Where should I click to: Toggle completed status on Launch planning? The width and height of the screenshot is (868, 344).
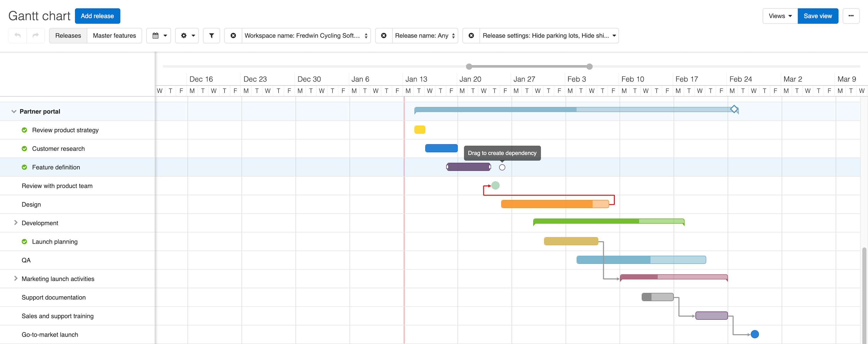[24, 241]
